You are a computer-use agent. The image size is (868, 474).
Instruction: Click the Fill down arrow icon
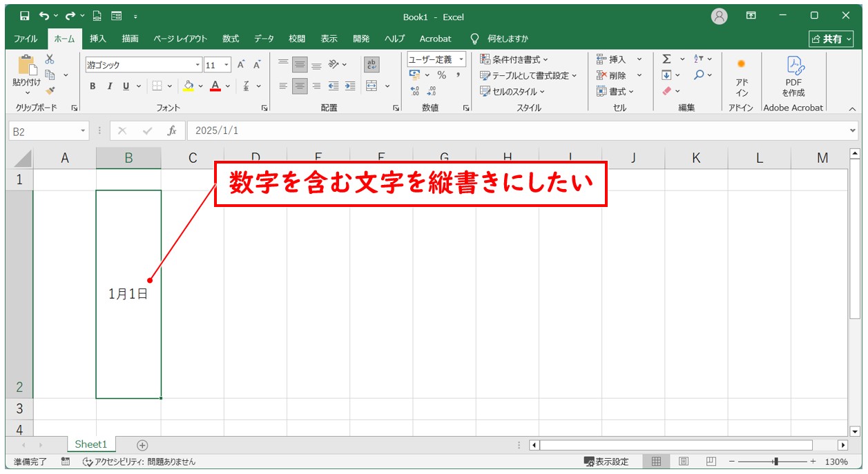tap(666, 75)
